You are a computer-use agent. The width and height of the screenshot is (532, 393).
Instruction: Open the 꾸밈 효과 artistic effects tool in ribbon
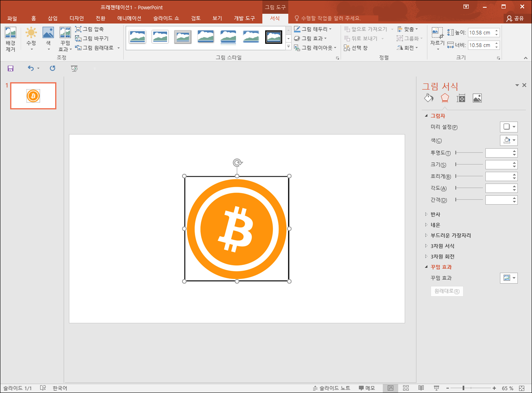coord(65,39)
